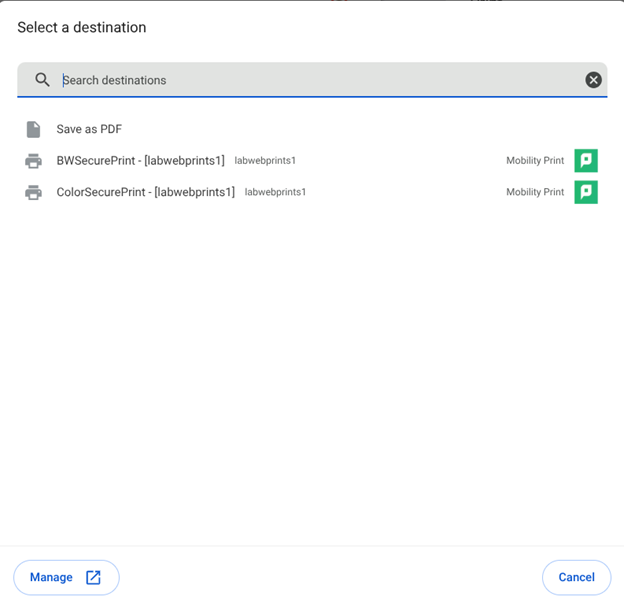
Task: Click labwebprints1 label next to BWSecurePrint
Action: (265, 161)
